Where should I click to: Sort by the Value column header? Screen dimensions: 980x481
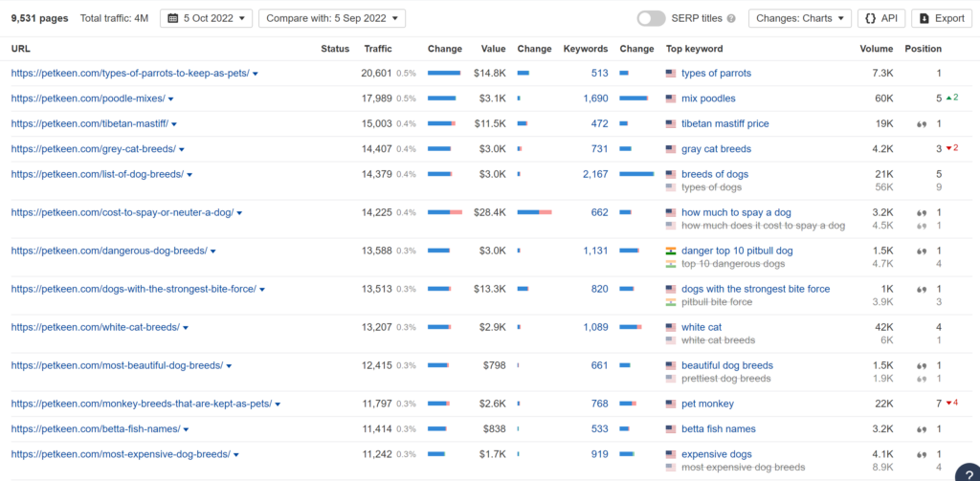(x=493, y=49)
